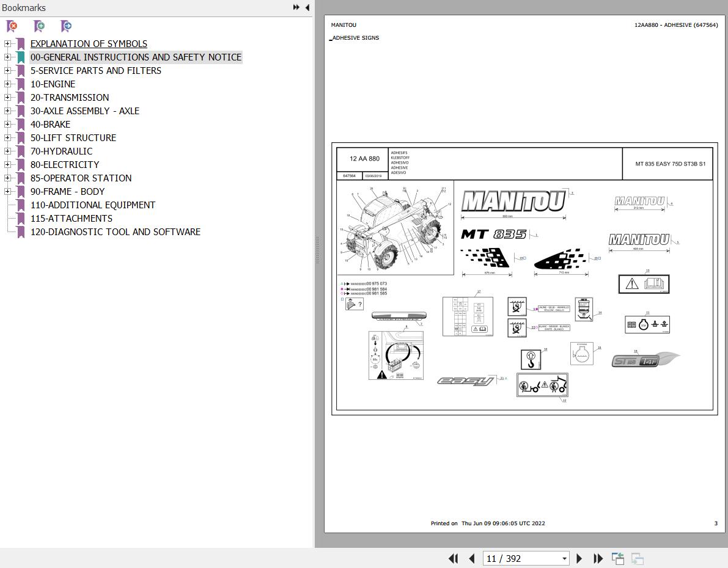Viewport: 728px width, 568px height.
Task: Expand the 20-TRANSMISSION bookmark node
Action: (7, 98)
